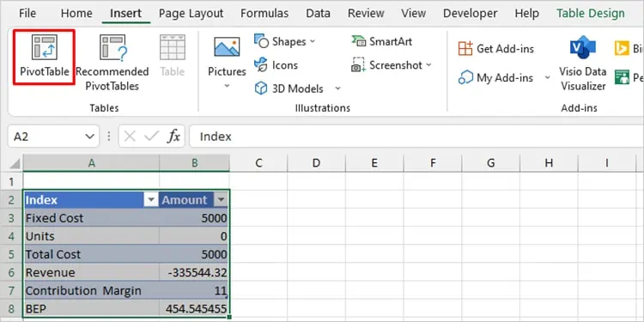Viewport: 644px width, 322px height.
Task: Expand the Screenshot dropdown arrow
Action: (428, 65)
